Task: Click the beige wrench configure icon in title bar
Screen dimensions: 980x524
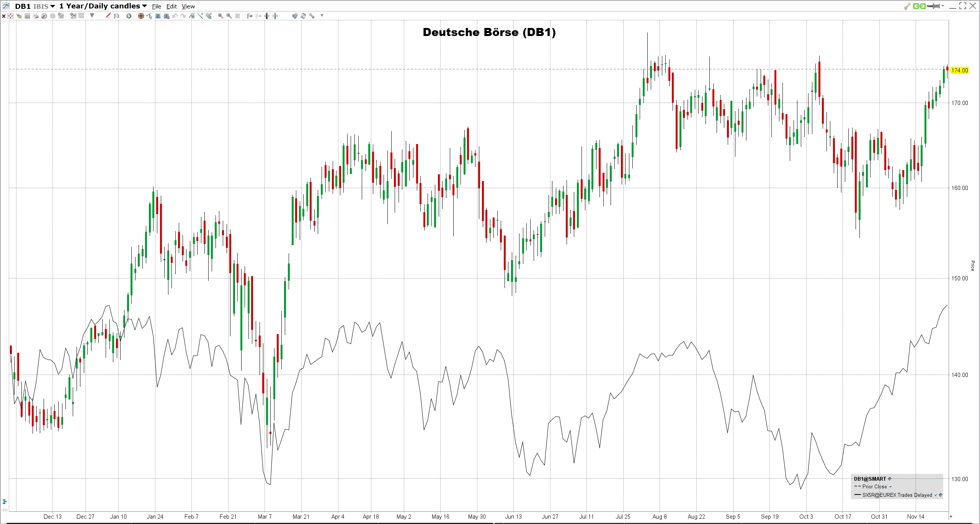Action: (907, 6)
